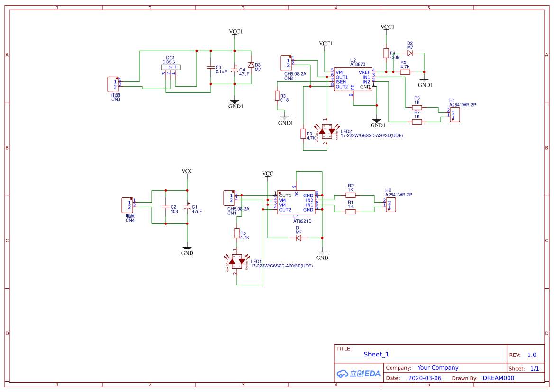This screenshot has width=554, height=392.
Task: Select the CN3 power connector symbol
Action: (113, 84)
